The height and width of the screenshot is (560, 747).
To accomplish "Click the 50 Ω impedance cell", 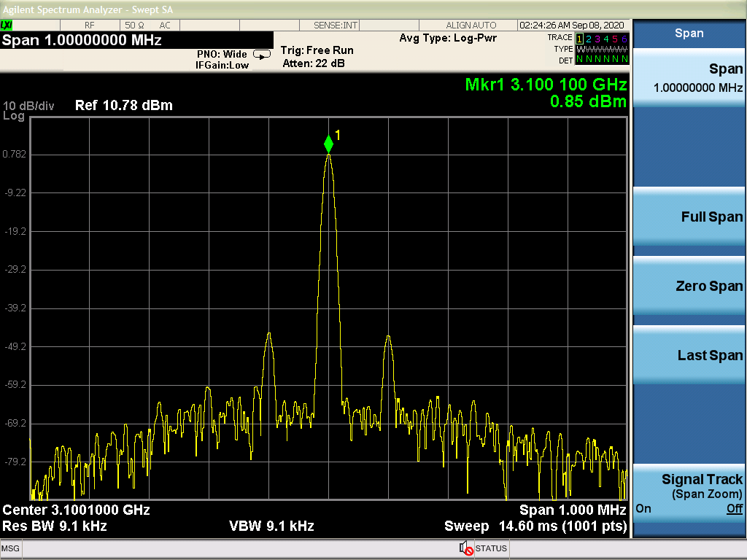I will click(x=134, y=26).
